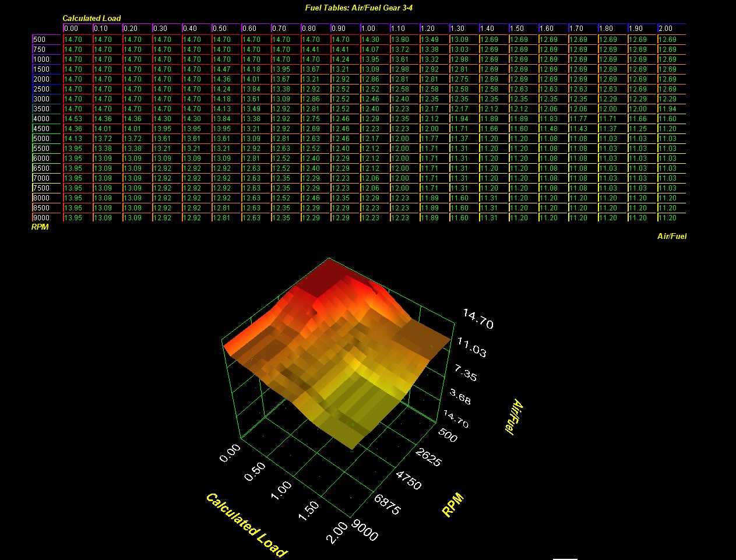The image size is (736, 560).
Task: Click the 12.86 cell in the 2000 RPM row
Action: [x=375, y=79]
